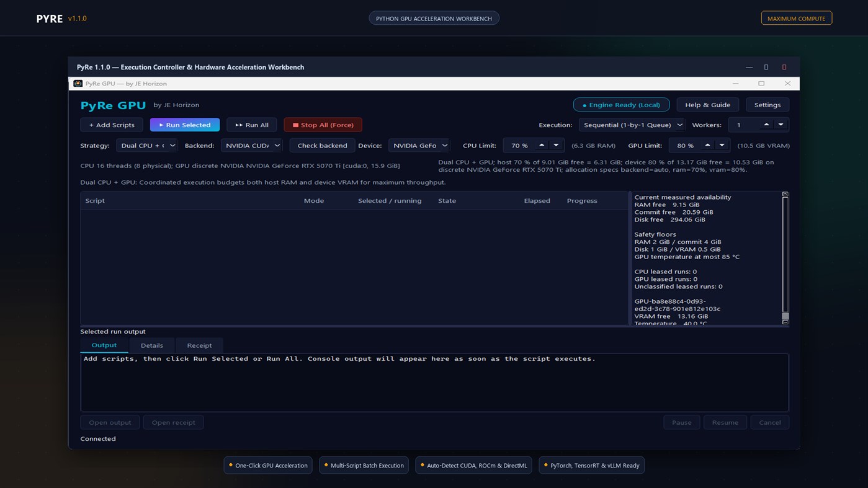Click the CPU Limit 70 % field

pyautogui.click(x=519, y=145)
